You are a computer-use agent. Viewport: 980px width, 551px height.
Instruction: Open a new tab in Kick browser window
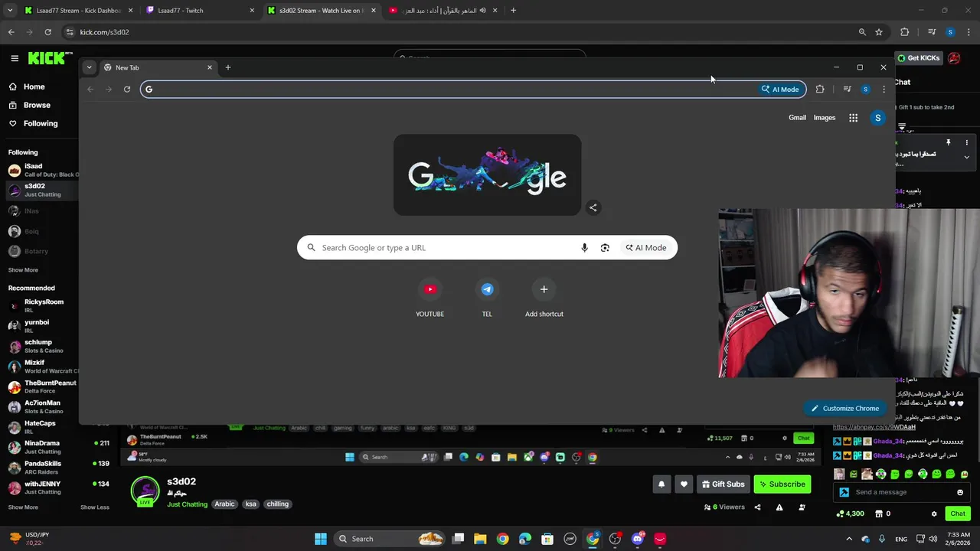(513, 11)
